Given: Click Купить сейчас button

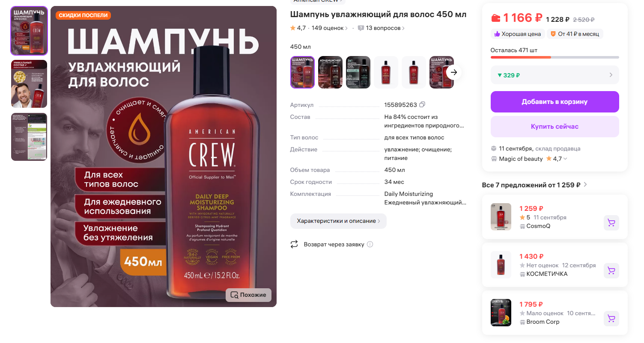Looking at the screenshot, I should coord(555,127).
